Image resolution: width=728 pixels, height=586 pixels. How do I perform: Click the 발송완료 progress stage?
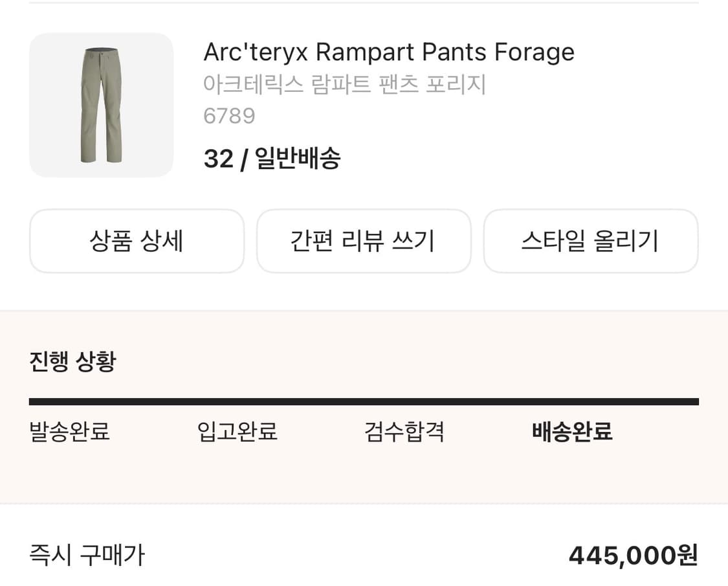70,432
